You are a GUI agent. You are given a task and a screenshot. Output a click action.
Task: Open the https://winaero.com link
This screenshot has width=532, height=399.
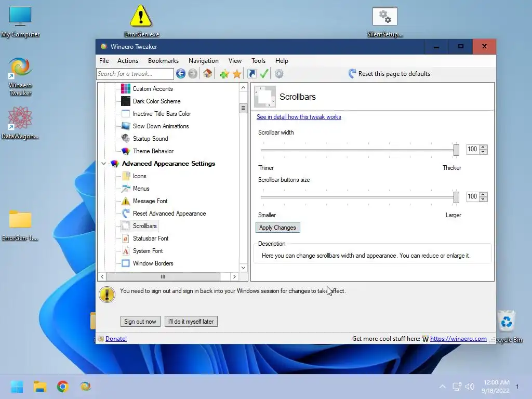point(458,339)
